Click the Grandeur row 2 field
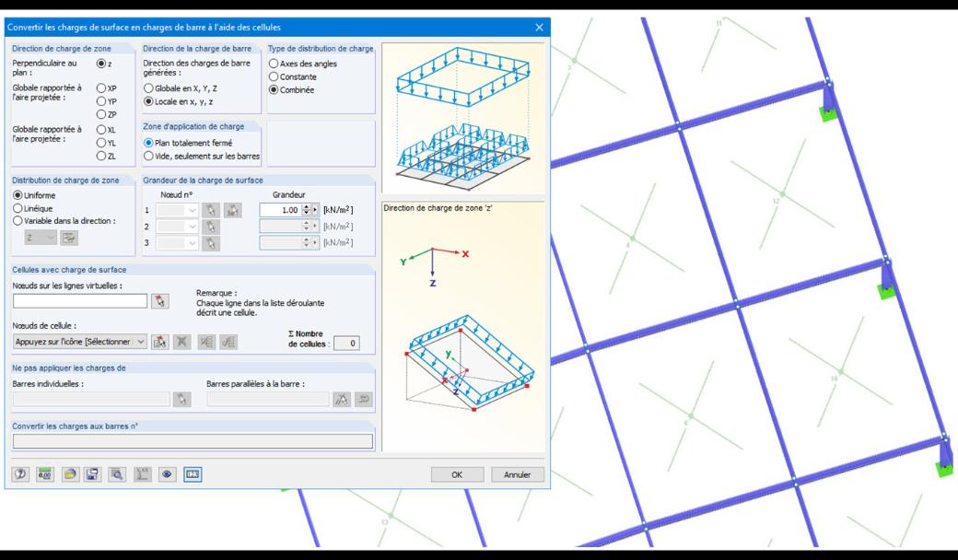Viewport: 958px width, 560px height. pyautogui.click(x=280, y=227)
